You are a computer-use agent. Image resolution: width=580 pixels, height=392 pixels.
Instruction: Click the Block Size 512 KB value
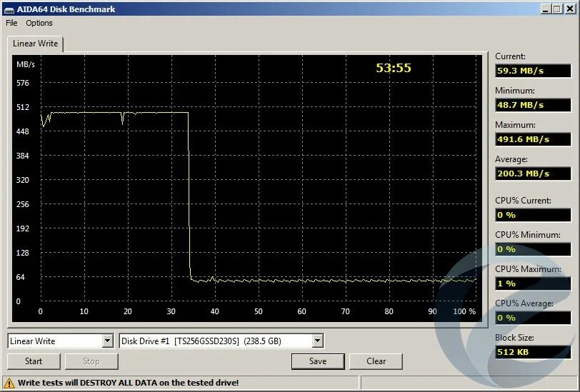click(533, 352)
